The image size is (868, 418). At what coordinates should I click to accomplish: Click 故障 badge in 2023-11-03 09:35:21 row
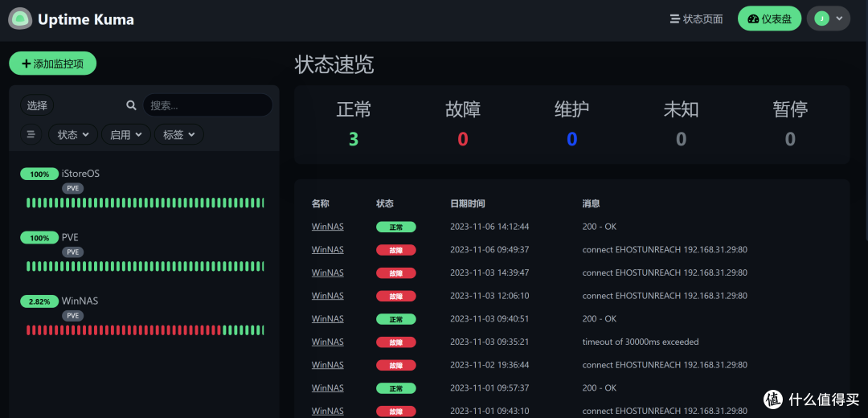pos(395,342)
